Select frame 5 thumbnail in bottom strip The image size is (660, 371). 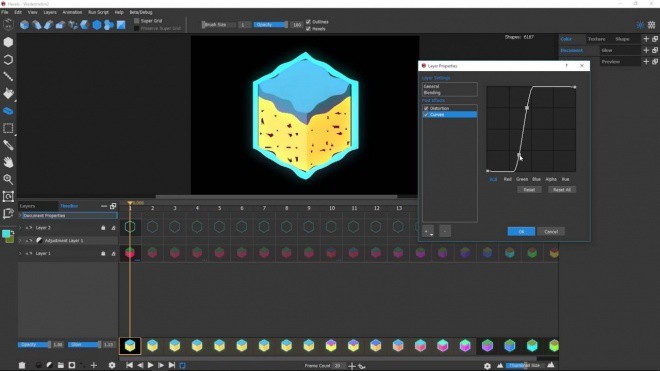(x=219, y=346)
